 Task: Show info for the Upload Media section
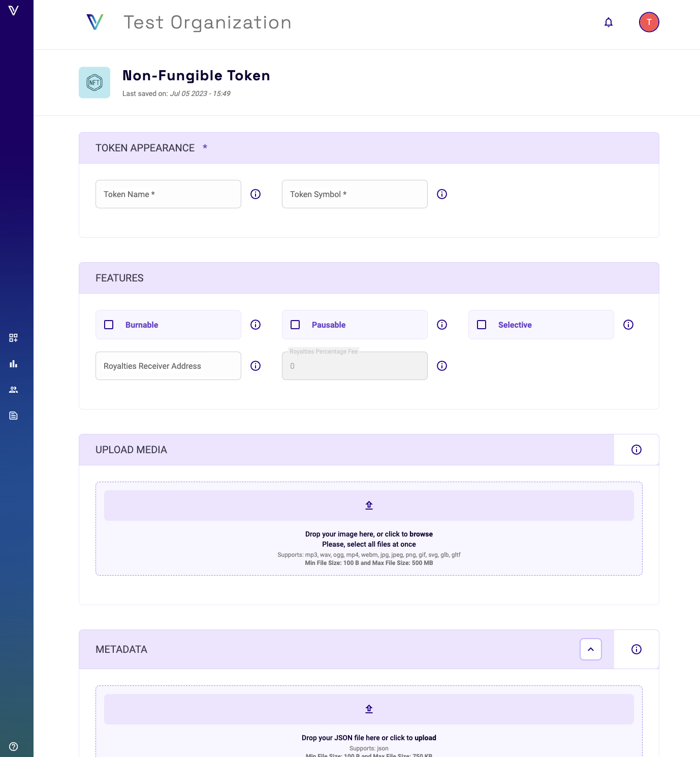click(636, 450)
